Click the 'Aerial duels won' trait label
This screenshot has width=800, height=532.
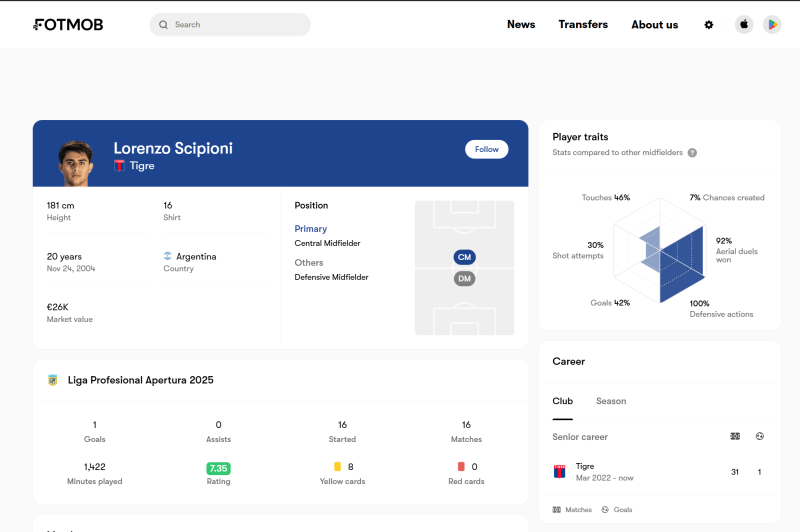click(736, 256)
